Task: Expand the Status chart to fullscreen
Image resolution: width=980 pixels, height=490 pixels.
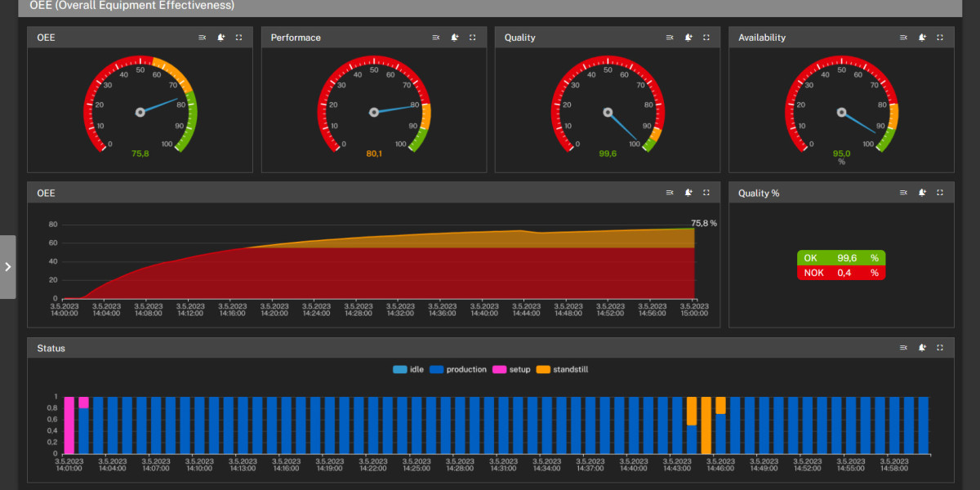Action: pyautogui.click(x=940, y=348)
